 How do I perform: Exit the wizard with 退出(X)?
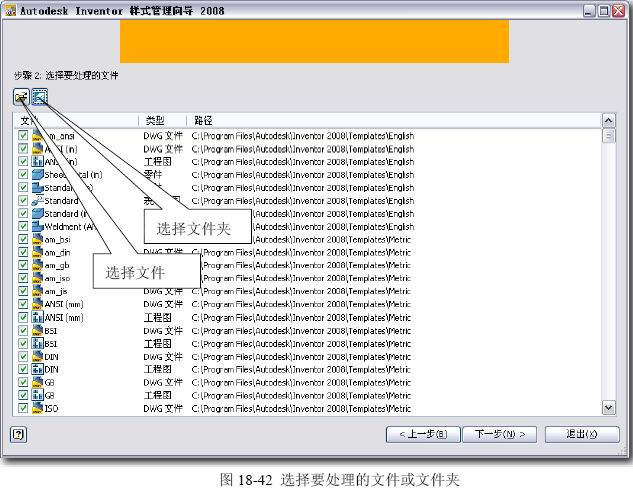tap(582, 434)
